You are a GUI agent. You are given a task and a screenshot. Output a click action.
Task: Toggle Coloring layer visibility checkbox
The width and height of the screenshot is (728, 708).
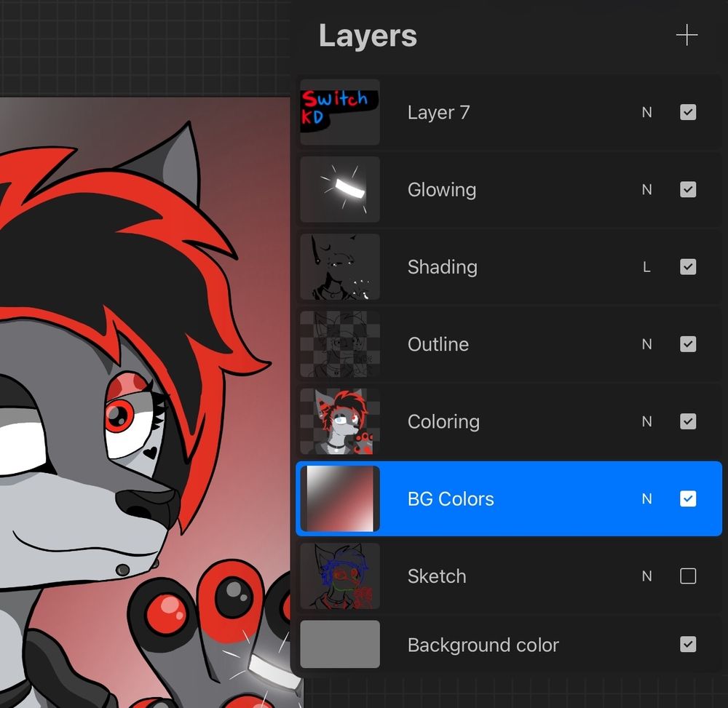[x=688, y=421]
